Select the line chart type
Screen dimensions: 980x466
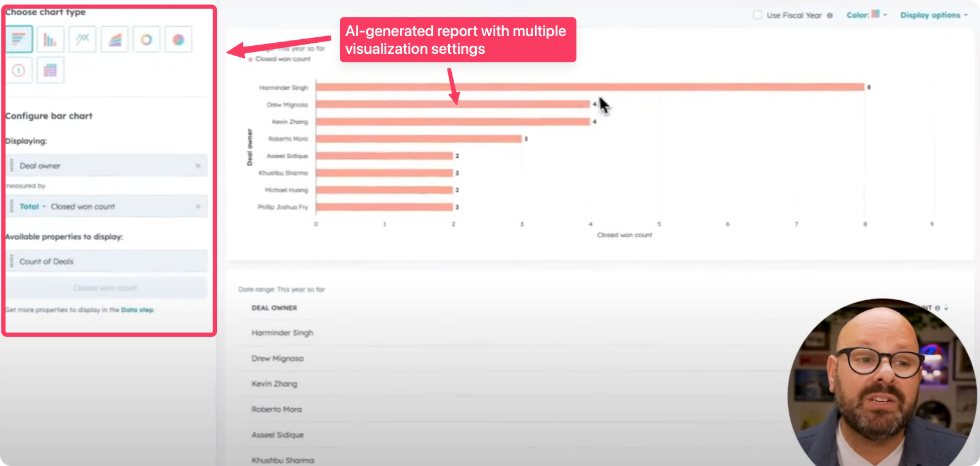coord(82,40)
